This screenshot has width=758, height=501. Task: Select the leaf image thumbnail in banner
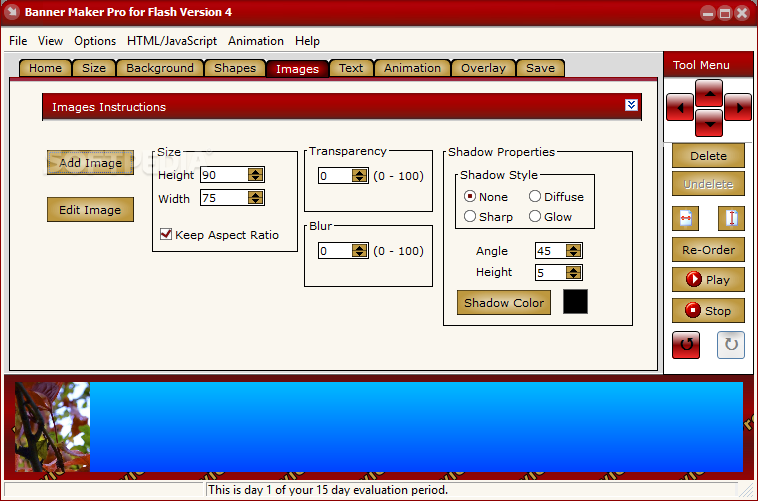52,427
